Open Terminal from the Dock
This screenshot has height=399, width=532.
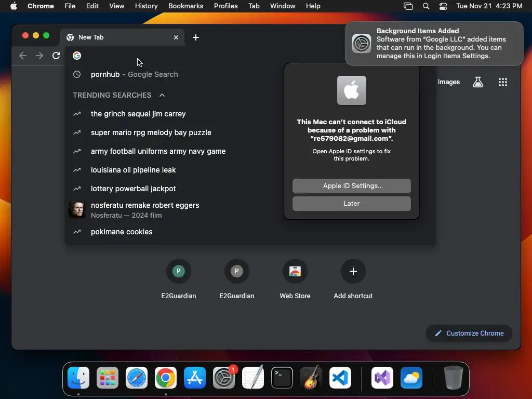click(x=282, y=378)
